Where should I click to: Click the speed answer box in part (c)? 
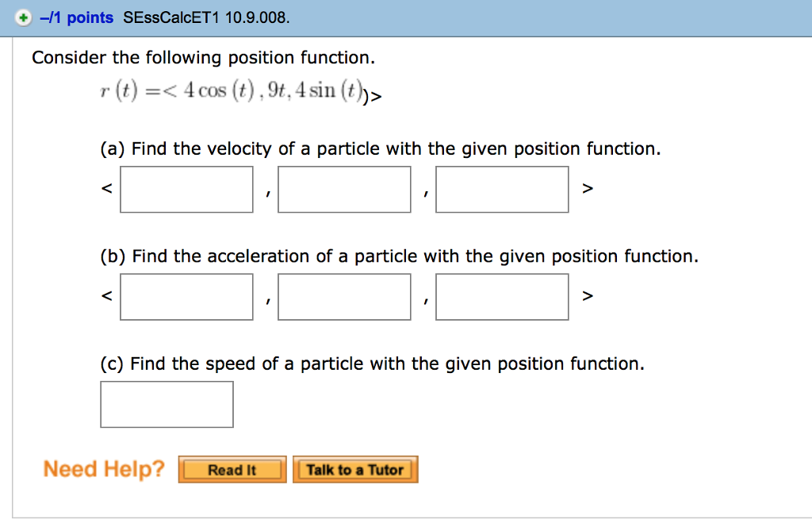[x=167, y=404]
